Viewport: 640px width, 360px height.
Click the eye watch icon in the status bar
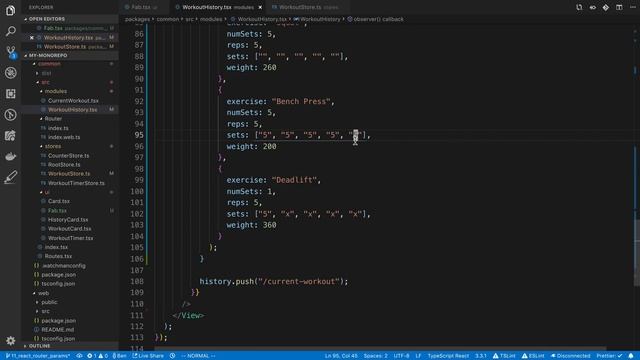click(79, 356)
